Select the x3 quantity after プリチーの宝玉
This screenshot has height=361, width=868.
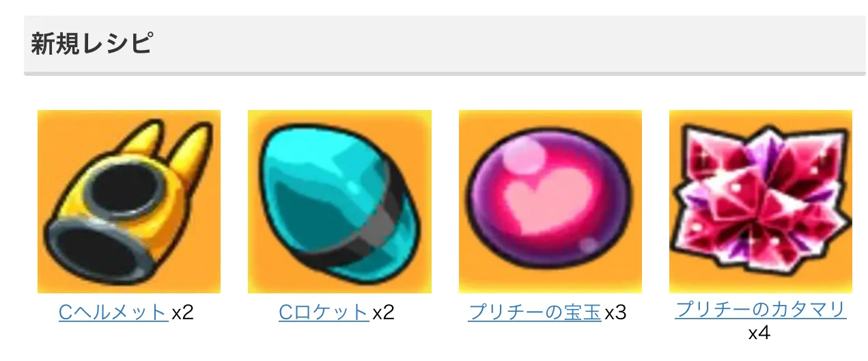click(x=615, y=313)
